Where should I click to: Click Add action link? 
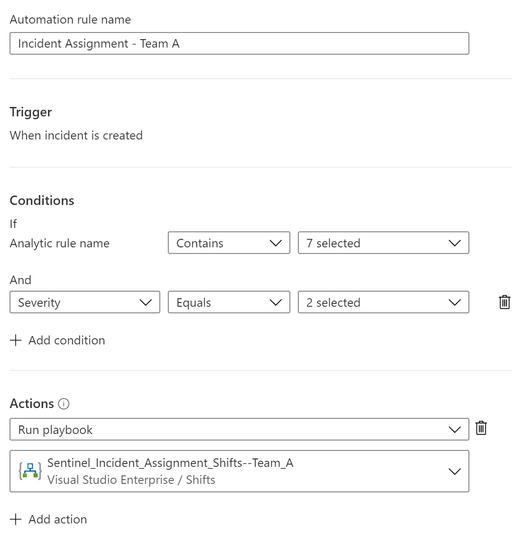[58, 519]
